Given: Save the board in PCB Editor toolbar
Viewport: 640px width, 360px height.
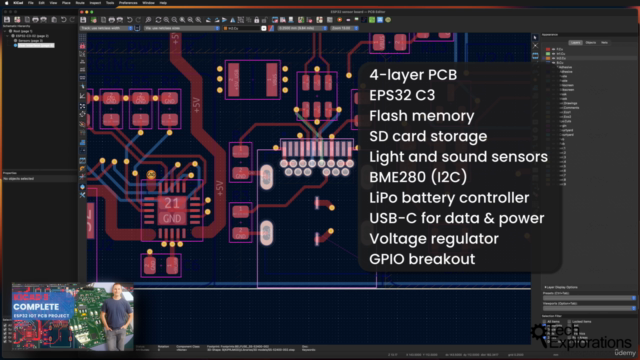Looking at the screenshot, I should coord(83,20).
